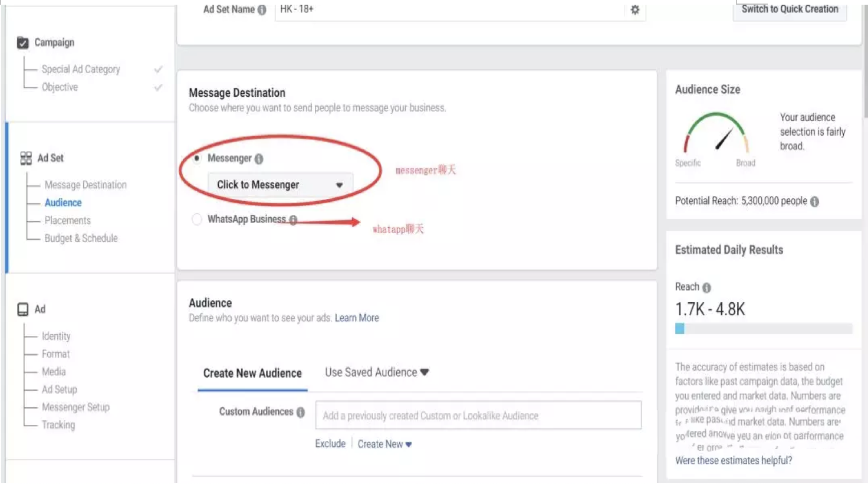Viewport: 868px width, 484px height.
Task: Open the Create New dropdown under Custom Audiences
Action: coord(384,444)
